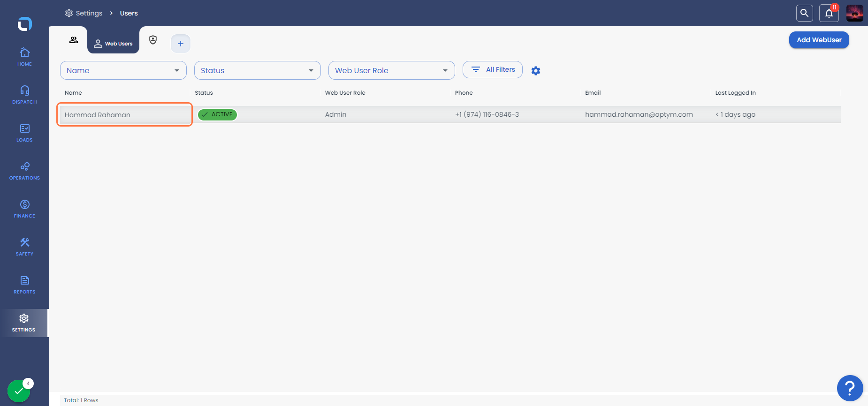Screen dimensions: 868x406
Task: Click the app logo at top left
Action: pyautogui.click(x=24, y=23)
